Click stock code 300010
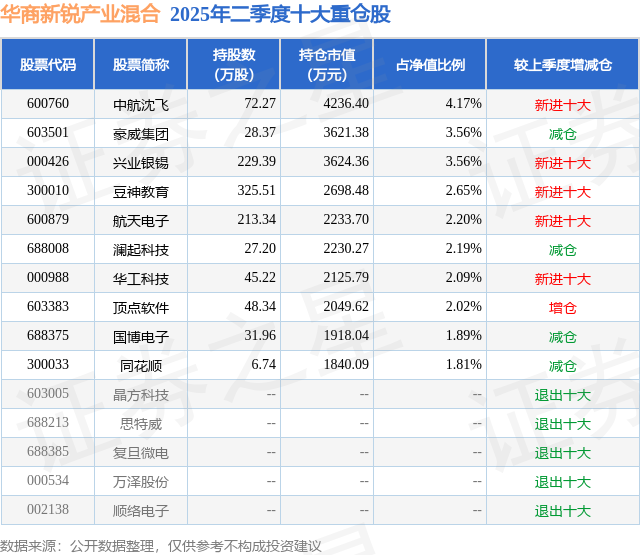 point(48,191)
